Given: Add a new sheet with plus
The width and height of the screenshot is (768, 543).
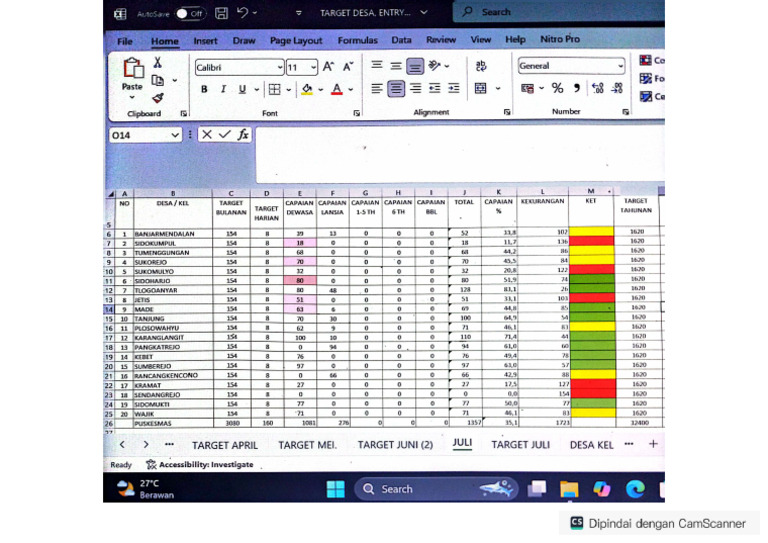Looking at the screenshot, I should click(x=653, y=444).
